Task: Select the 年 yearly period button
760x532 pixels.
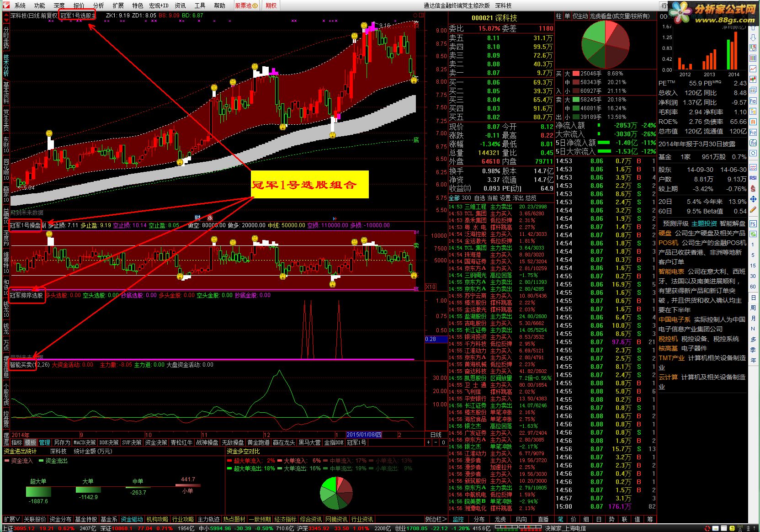Action: point(753,361)
